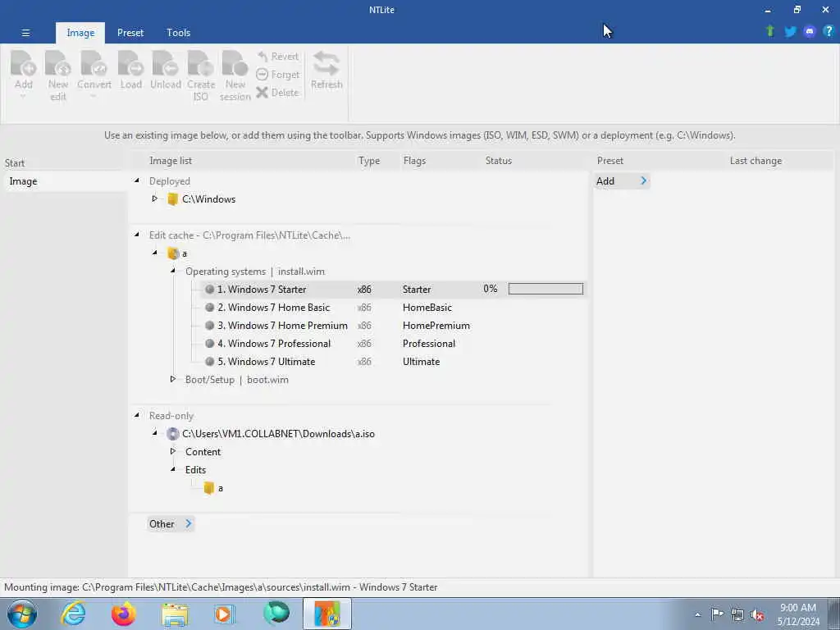The height and width of the screenshot is (630, 840).
Task: Collapse the Edits node
Action: (173, 469)
